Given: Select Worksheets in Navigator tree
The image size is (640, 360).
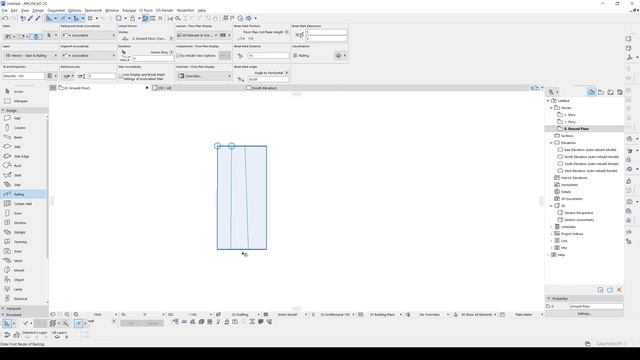Looking at the screenshot, I should 569,184.
